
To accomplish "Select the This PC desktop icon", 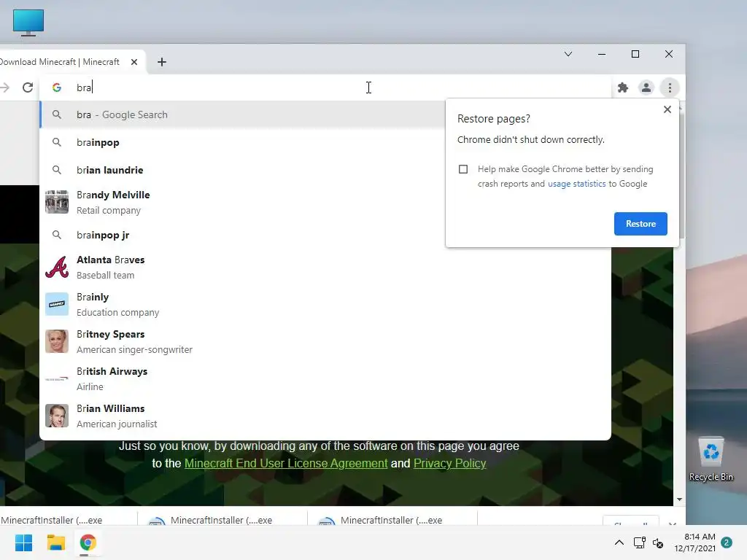I will coord(28,23).
